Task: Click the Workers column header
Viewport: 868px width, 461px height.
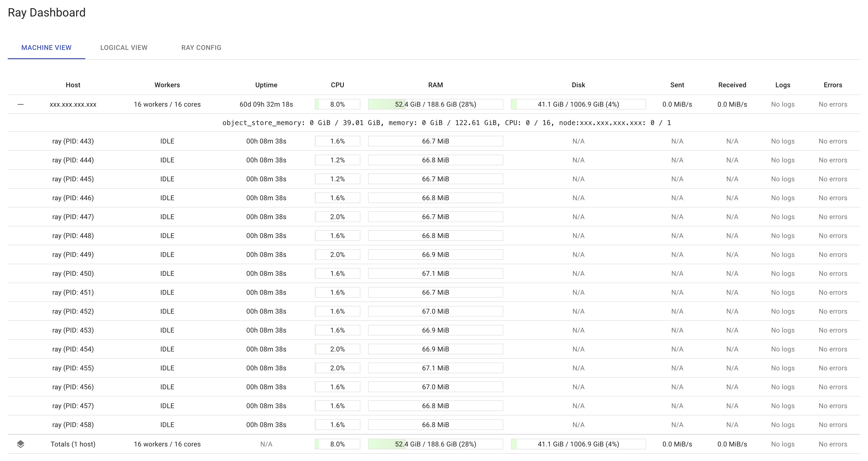Action: (167, 85)
